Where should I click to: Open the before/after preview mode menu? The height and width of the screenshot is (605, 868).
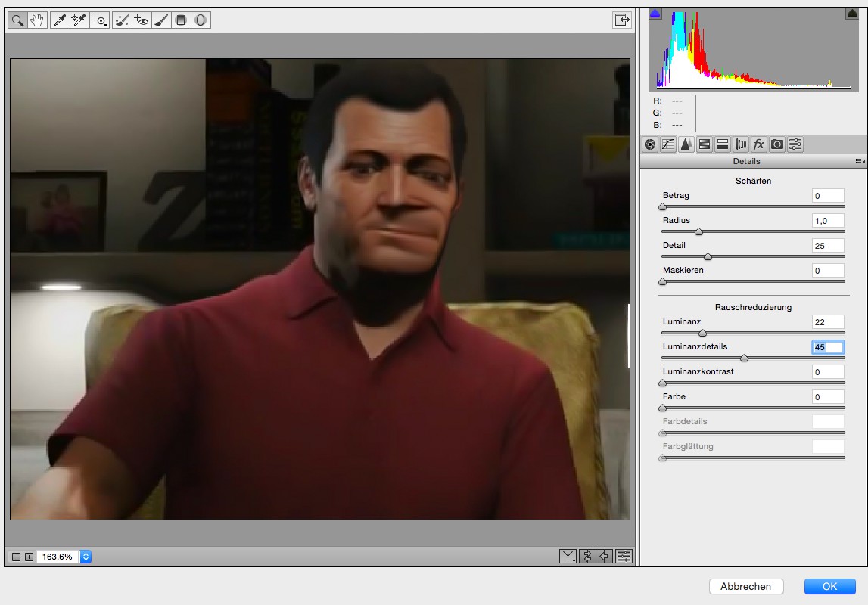[x=568, y=557]
